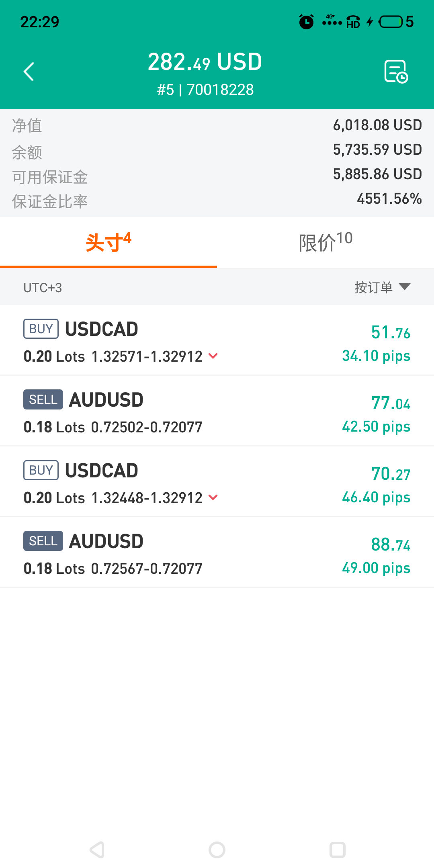Tap the UTC+3 timezone label

tap(43, 288)
